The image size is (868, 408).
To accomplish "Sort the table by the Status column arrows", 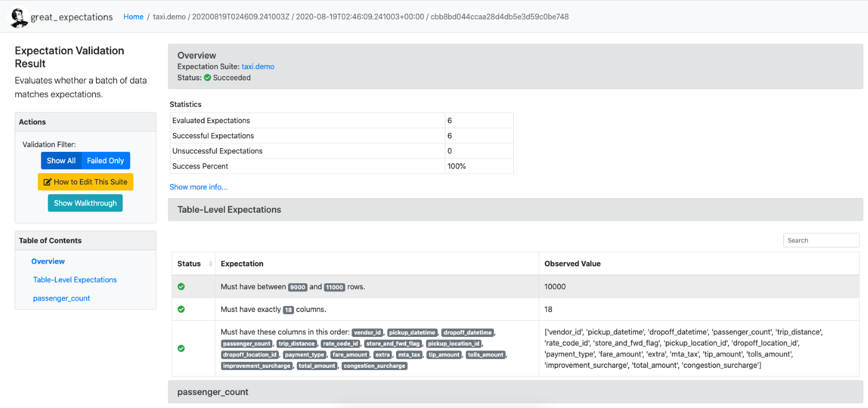I will [x=210, y=264].
